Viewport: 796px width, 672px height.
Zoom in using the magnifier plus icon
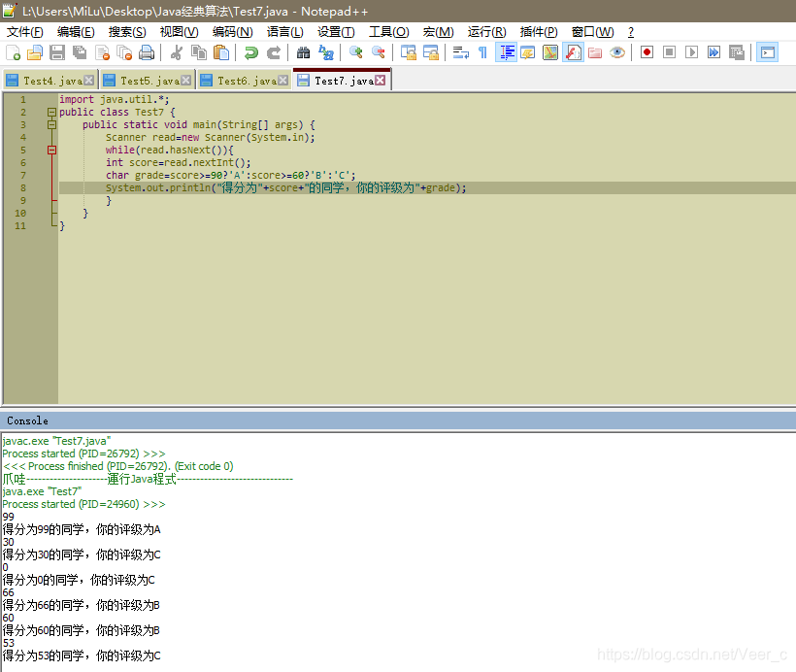click(355, 52)
